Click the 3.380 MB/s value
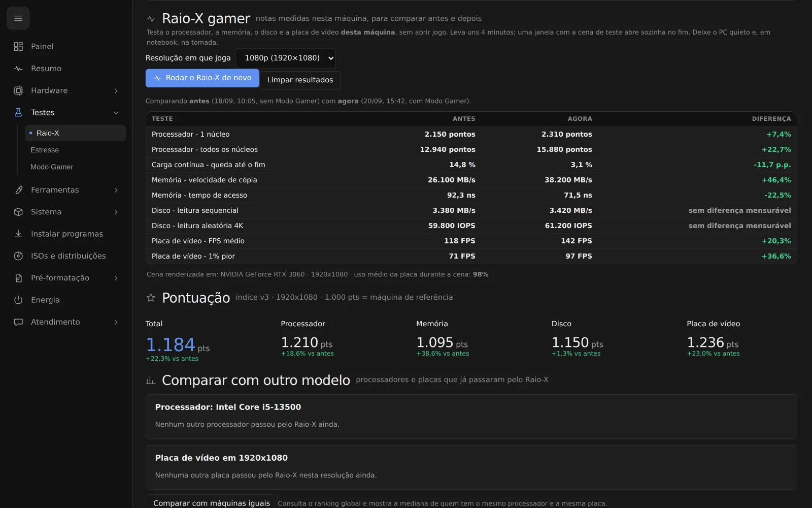 point(454,210)
